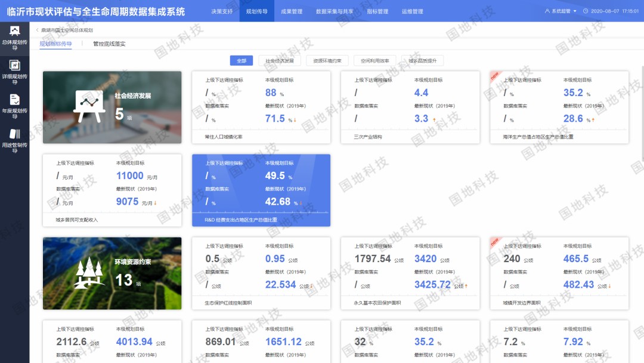The image size is (644, 363).
Task: Open the 社会经济发展 category image card
Action: pos(112,107)
